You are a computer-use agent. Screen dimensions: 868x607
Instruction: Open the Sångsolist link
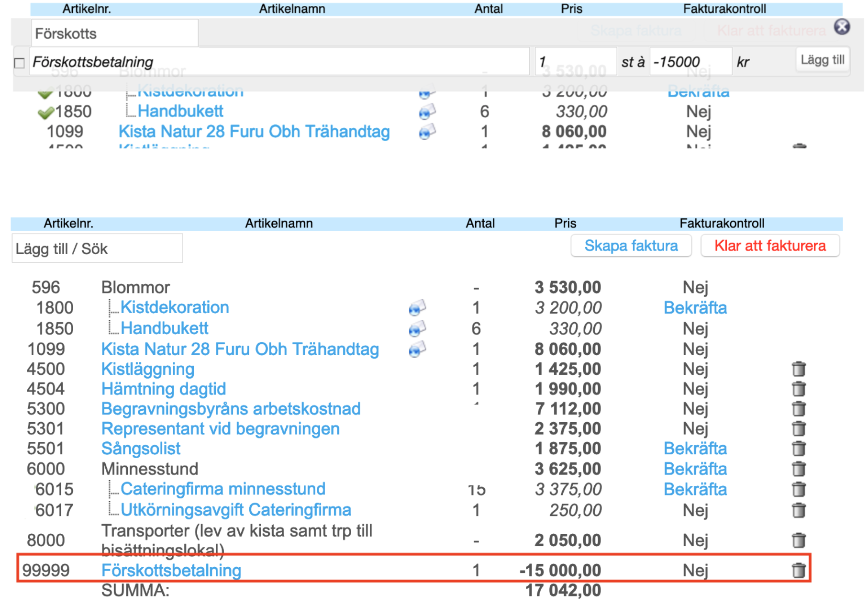(x=141, y=449)
